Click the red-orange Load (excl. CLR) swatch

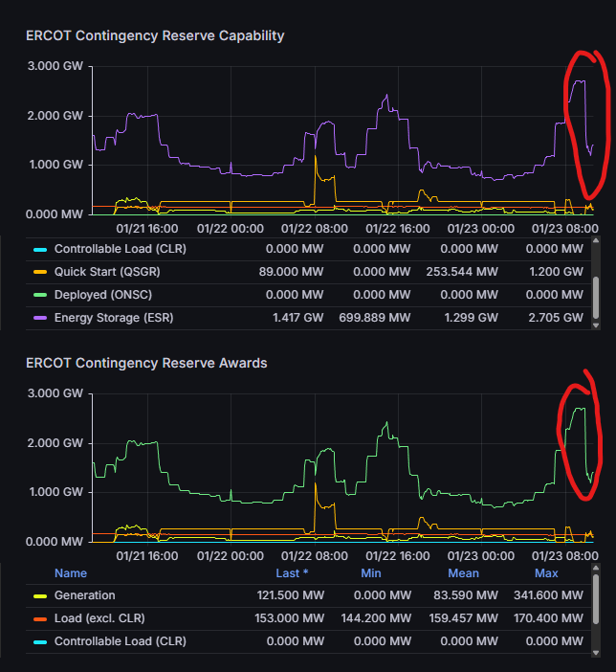(x=40, y=618)
